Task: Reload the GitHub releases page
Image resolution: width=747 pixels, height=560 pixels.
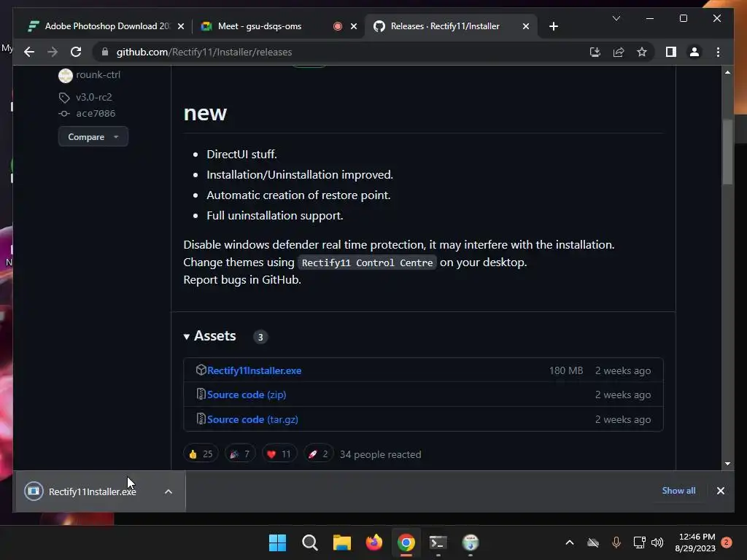Action: tap(76, 52)
